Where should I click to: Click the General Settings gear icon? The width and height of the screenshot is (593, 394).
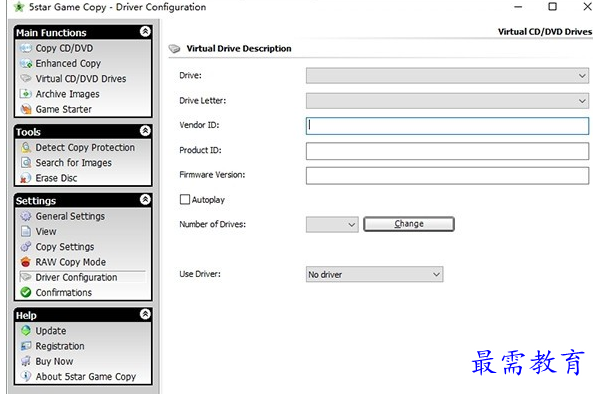click(x=26, y=216)
